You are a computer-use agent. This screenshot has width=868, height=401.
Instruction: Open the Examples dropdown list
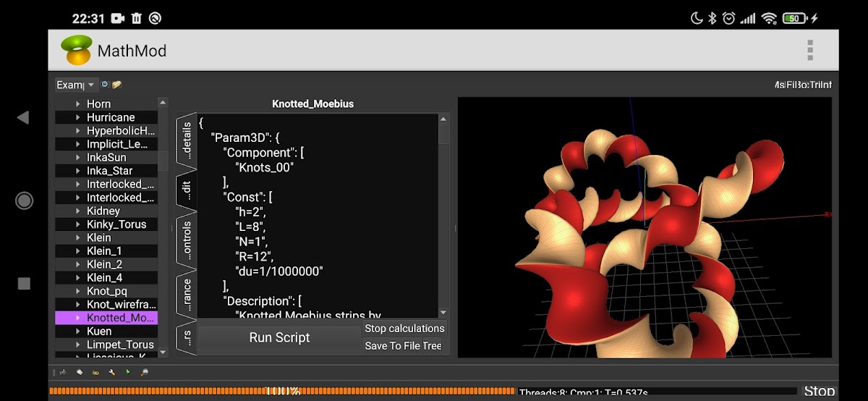(x=76, y=85)
